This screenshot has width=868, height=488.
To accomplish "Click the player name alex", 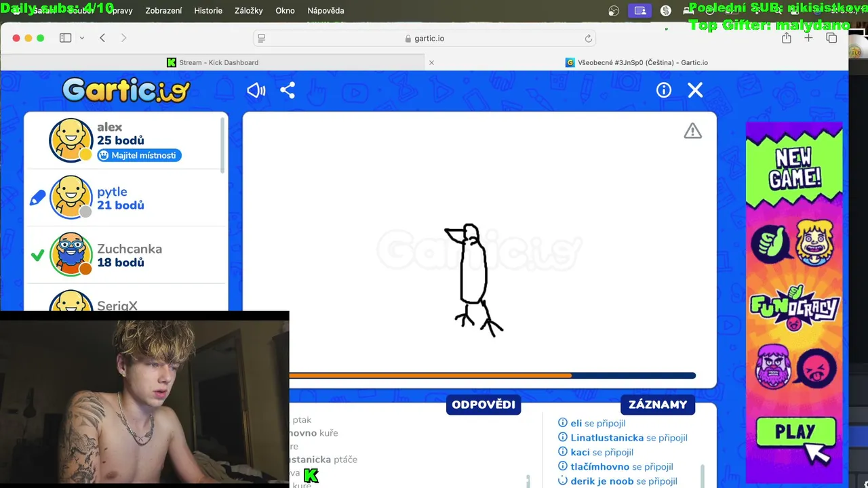I will click(x=109, y=127).
